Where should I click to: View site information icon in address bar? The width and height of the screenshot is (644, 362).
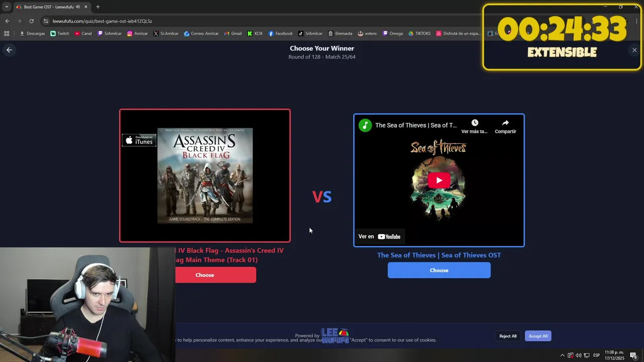46,21
